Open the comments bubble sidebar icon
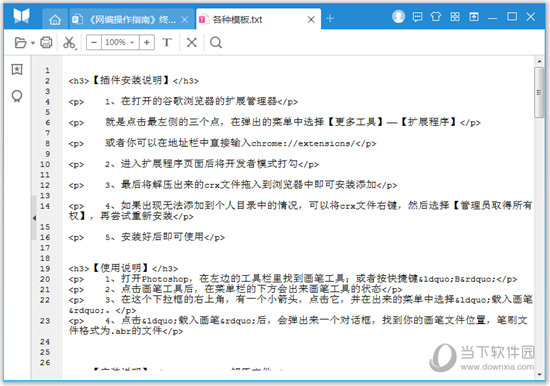Screen dimensions: 550x386 point(17,96)
